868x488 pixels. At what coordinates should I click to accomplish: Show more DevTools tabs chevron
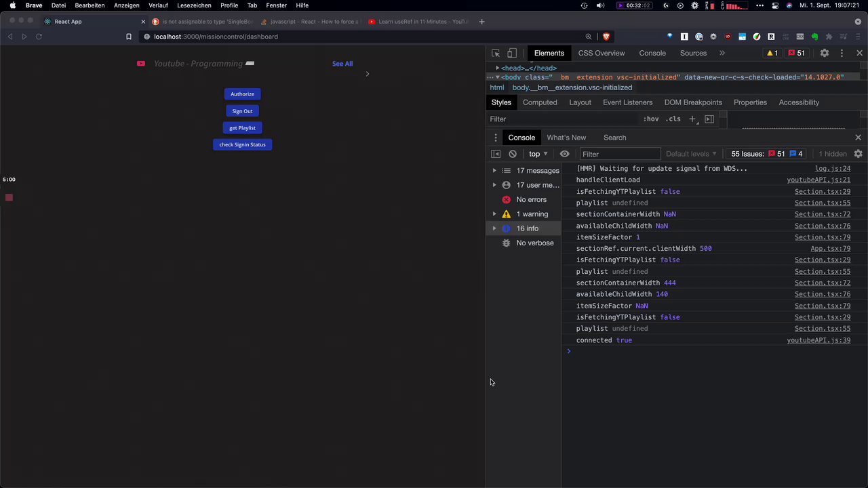click(722, 53)
